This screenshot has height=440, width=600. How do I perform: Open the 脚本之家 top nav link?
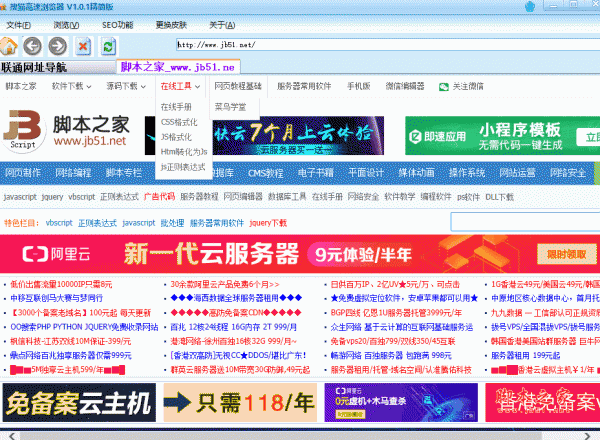point(21,86)
